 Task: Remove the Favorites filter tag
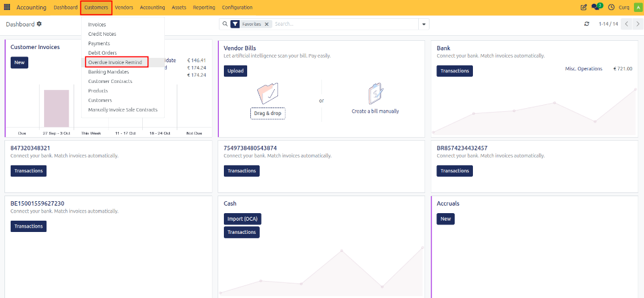pyautogui.click(x=267, y=25)
